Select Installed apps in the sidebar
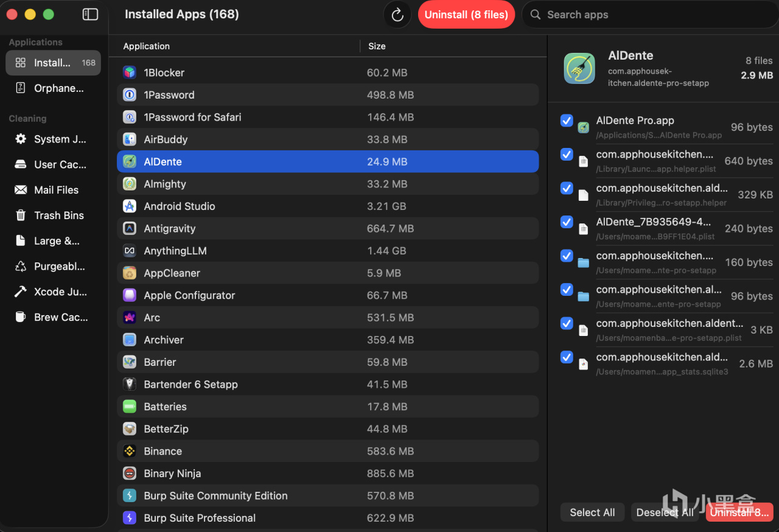The height and width of the screenshot is (532, 779). tap(53, 63)
